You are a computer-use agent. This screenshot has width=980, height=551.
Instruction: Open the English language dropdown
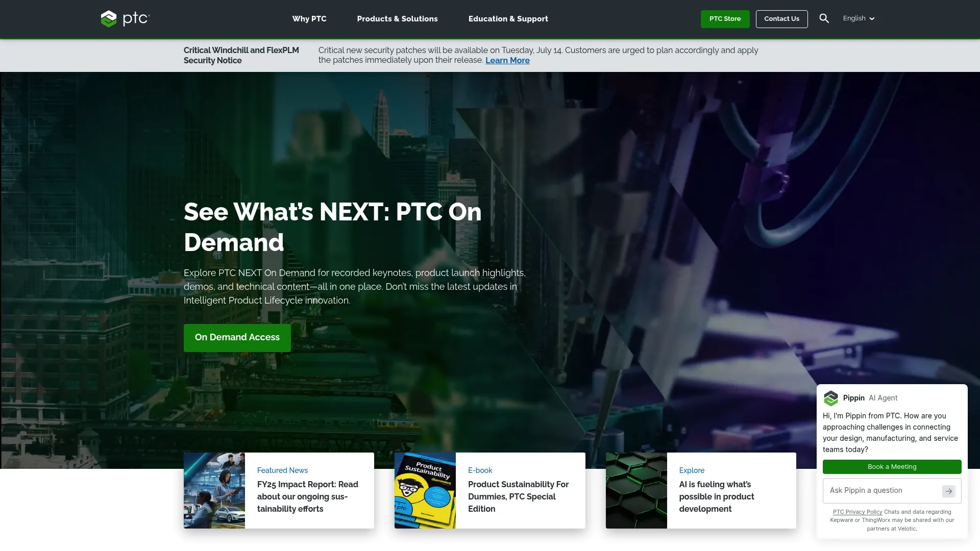click(x=859, y=18)
